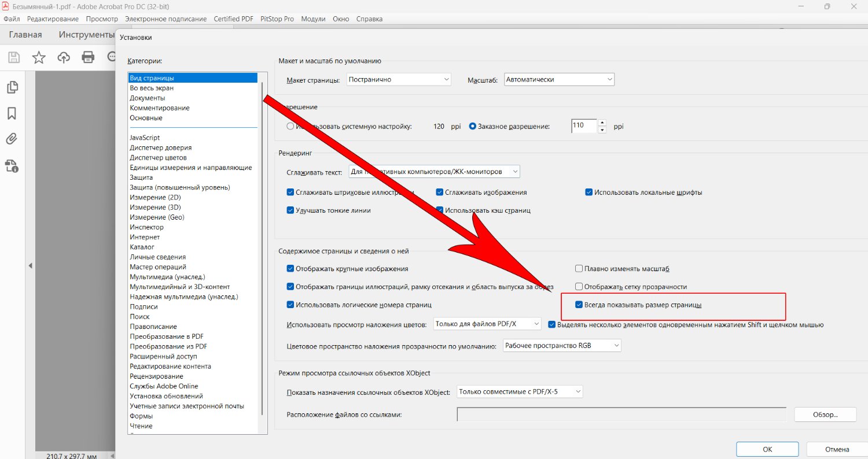868x459 pixels.
Task: Select "Диспетчер доверия" category
Action: [x=193, y=148]
